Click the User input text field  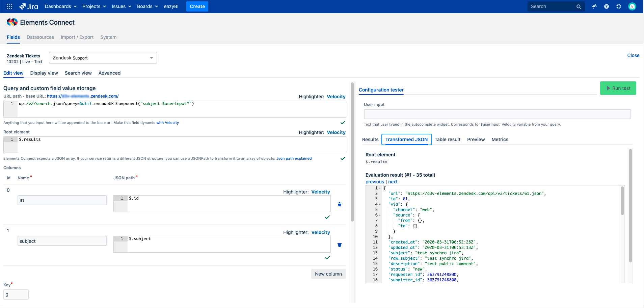click(x=497, y=114)
